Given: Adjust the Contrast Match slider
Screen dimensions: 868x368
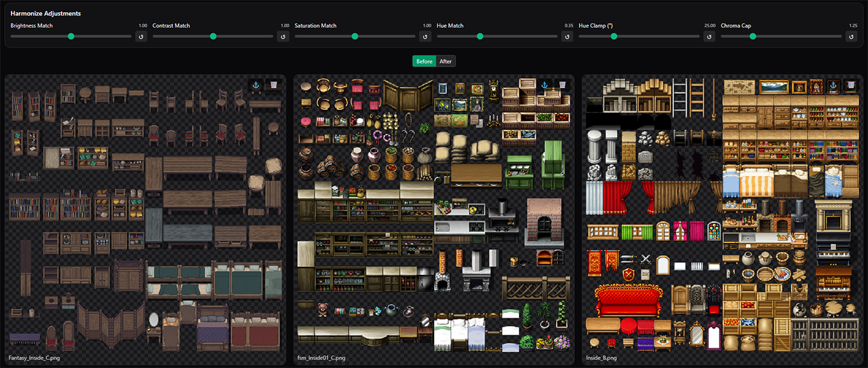Looking at the screenshot, I should (x=214, y=36).
